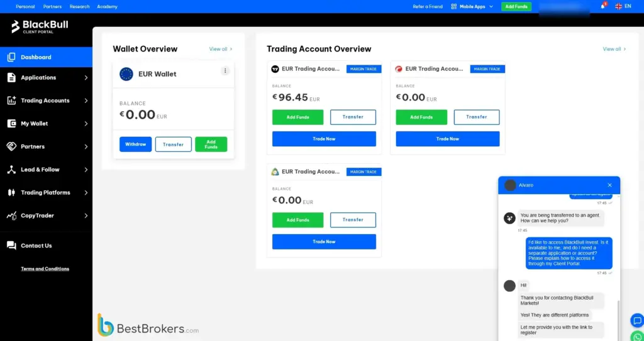This screenshot has width=644, height=341.
Task: Click the EUR Wallet EU flag icon
Action: [126, 74]
